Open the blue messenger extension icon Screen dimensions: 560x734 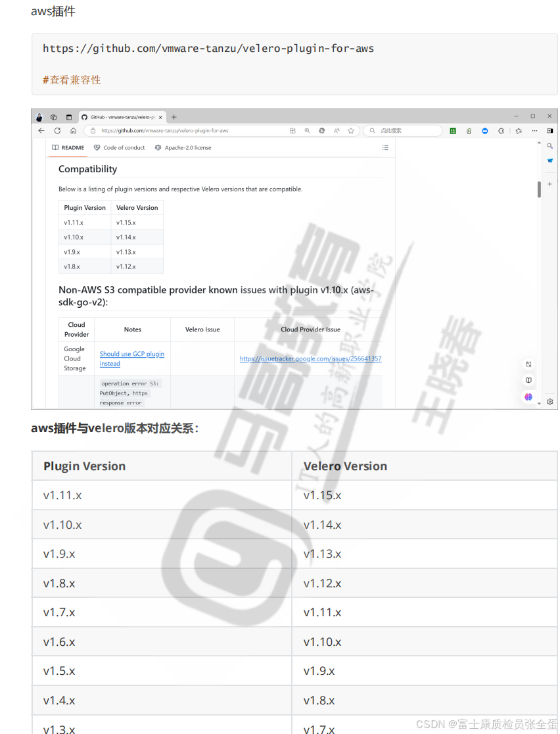point(484,131)
